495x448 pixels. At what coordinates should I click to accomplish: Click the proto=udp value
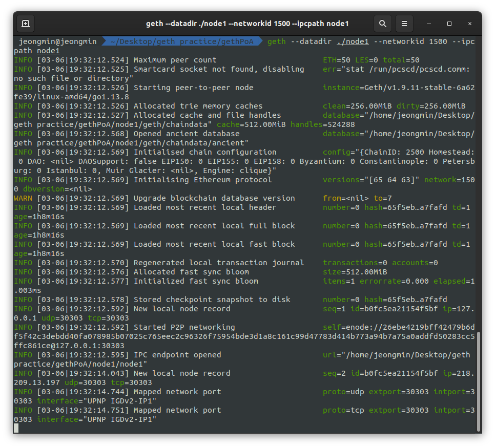click(343, 392)
